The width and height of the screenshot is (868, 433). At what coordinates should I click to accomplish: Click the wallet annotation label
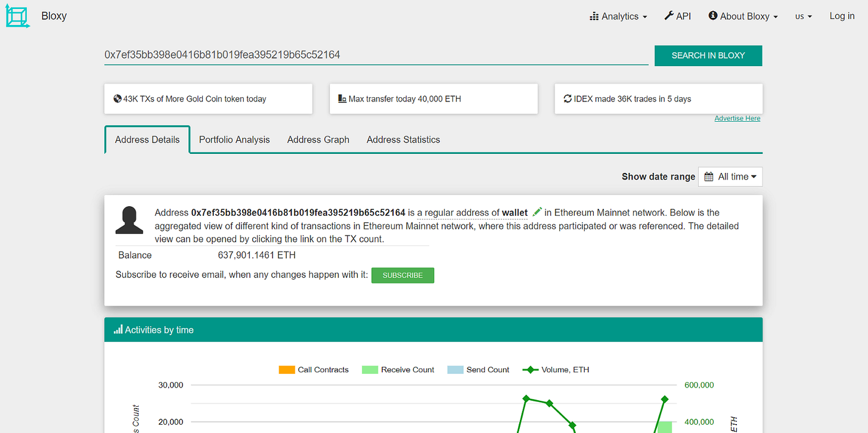click(514, 212)
